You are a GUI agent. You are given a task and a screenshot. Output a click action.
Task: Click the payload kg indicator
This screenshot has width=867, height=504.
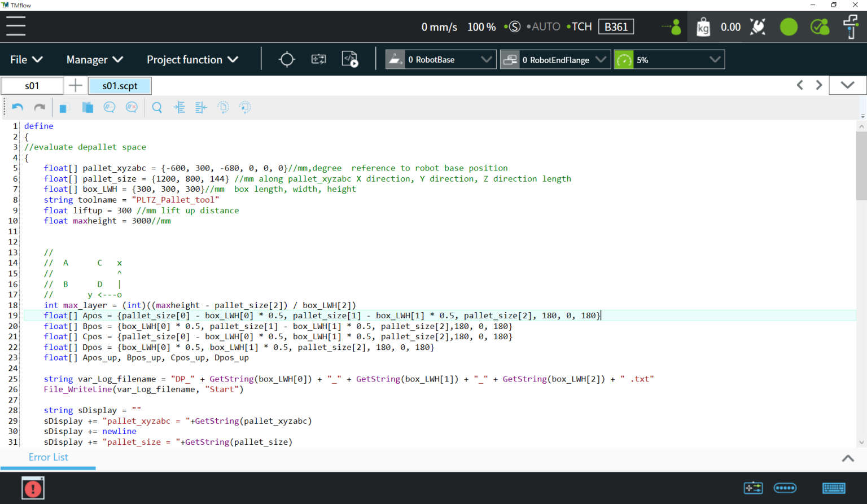click(703, 26)
